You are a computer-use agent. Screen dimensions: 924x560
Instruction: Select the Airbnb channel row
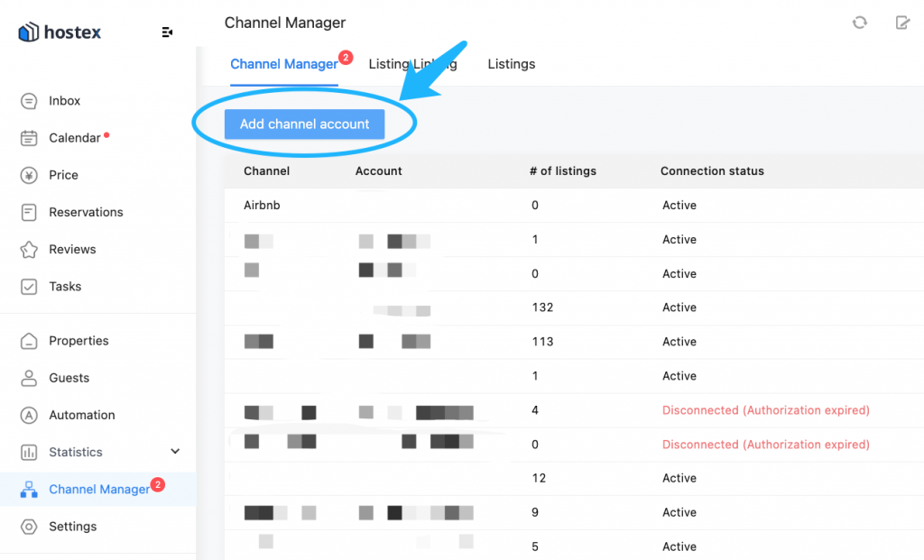574,206
